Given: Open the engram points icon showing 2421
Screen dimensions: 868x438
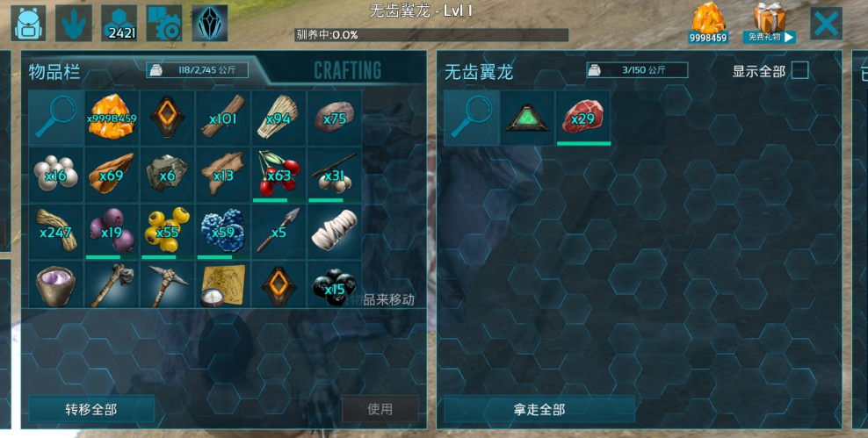Looking at the screenshot, I should click(x=119, y=23).
